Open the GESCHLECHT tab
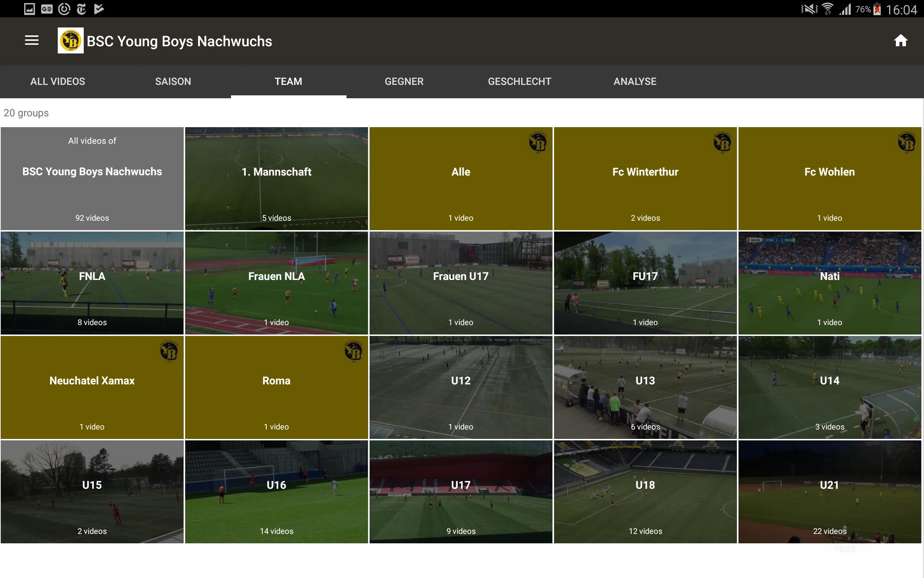Image resolution: width=924 pixels, height=578 pixels. (520, 81)
